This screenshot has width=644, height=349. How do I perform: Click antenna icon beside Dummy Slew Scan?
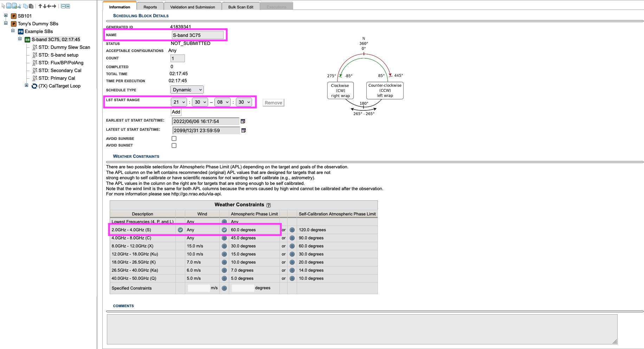(x=35, y=47)
